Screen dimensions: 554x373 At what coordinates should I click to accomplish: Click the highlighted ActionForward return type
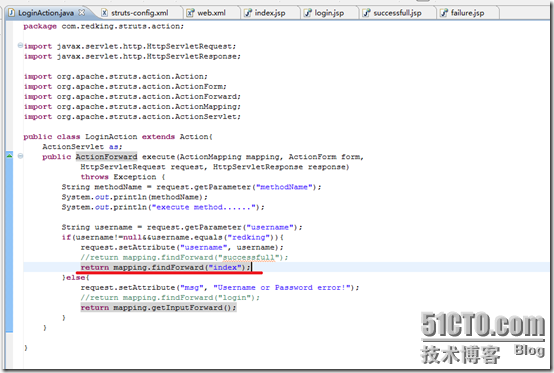point(106,157)
